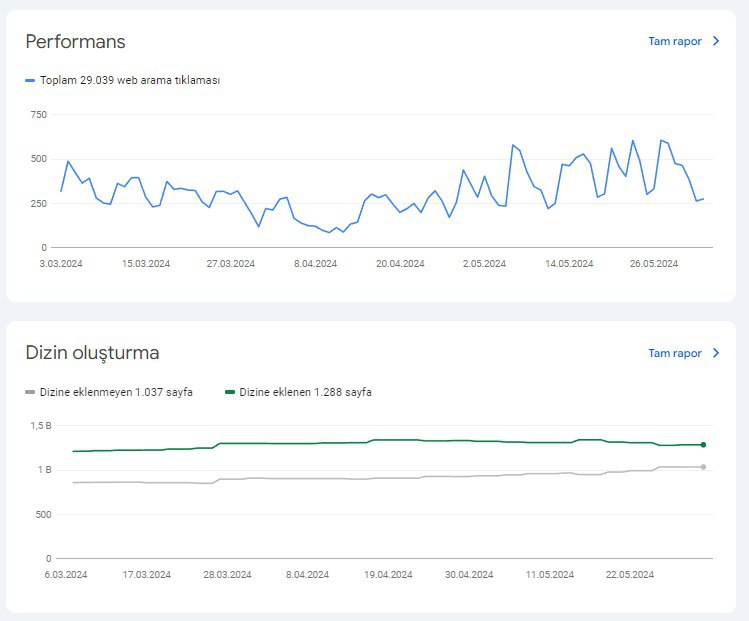Click the 22.05.2024 date label on index chart
The width and height of the screenshot is (749, 621).
pyautogui.click(x=630, y=575)
